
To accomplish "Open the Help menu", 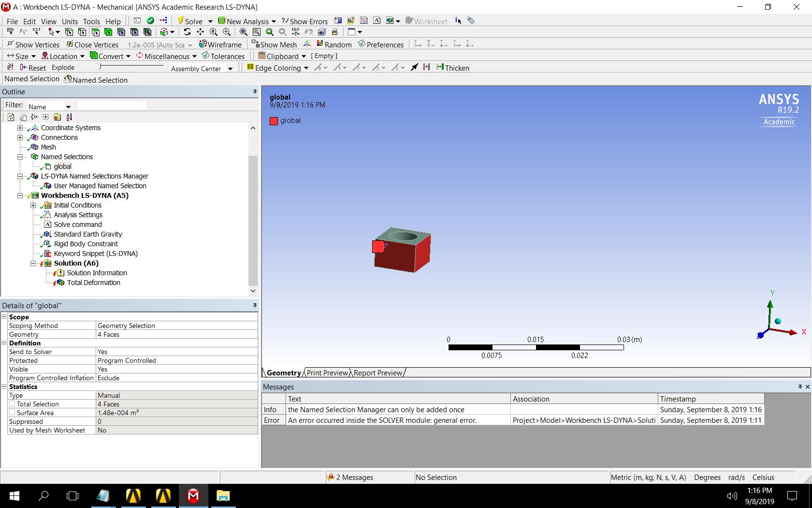I will tap(113, 21).
